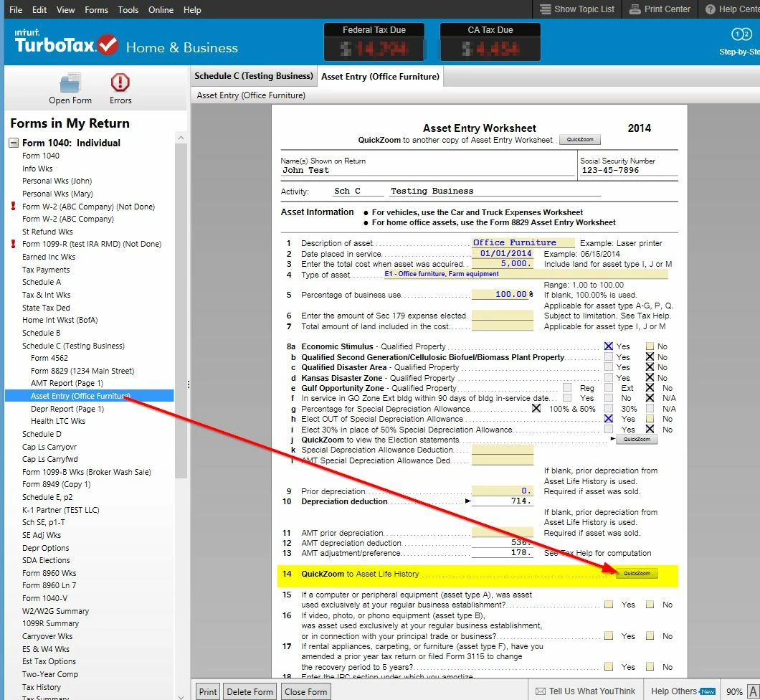Open Help menu
This screenshot has height=700, width=760.
point(192,10)
